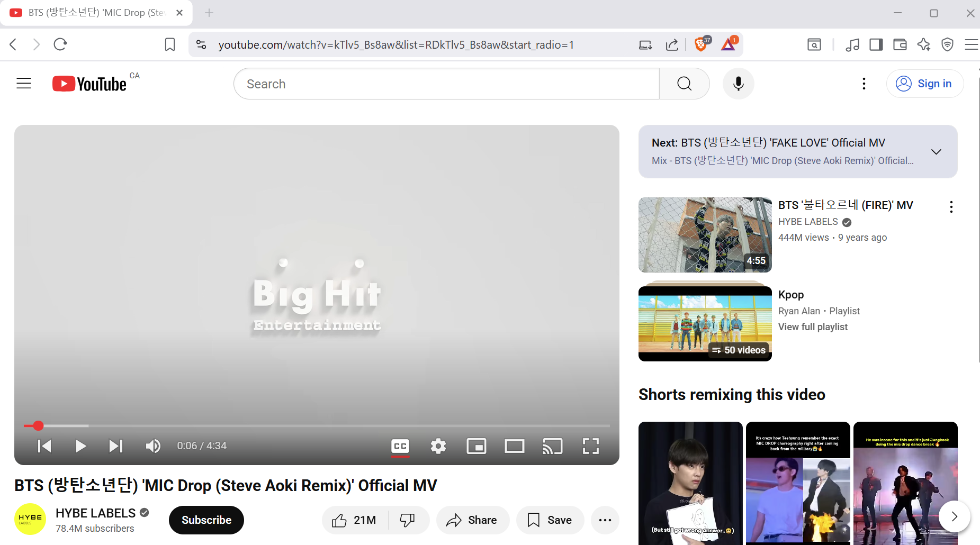Reload the page

click(60, 44)
